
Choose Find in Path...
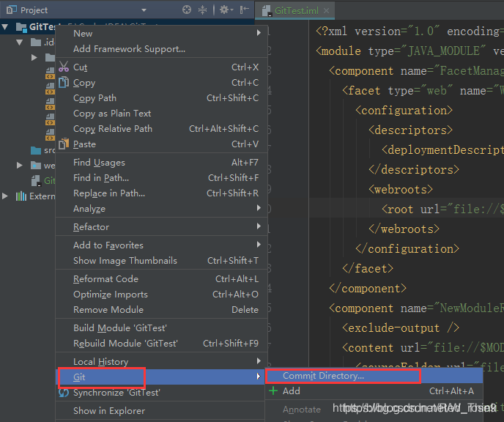coord(161,178)
